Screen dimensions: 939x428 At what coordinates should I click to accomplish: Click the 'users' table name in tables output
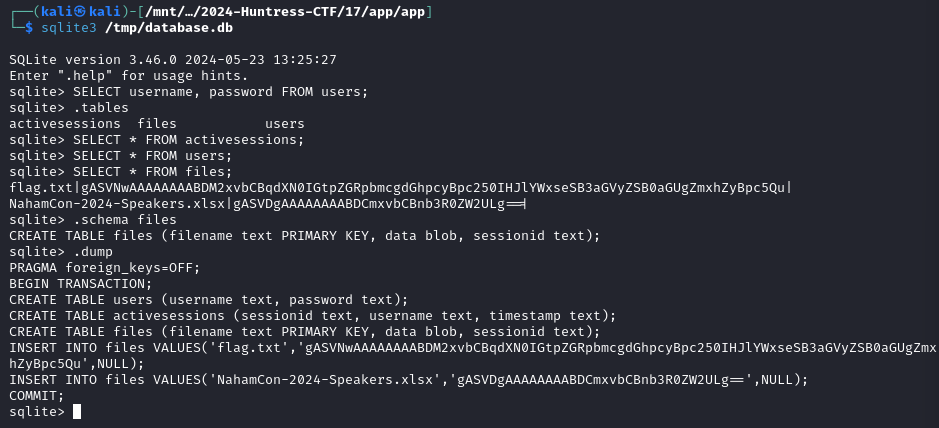[x=284, y=124]
